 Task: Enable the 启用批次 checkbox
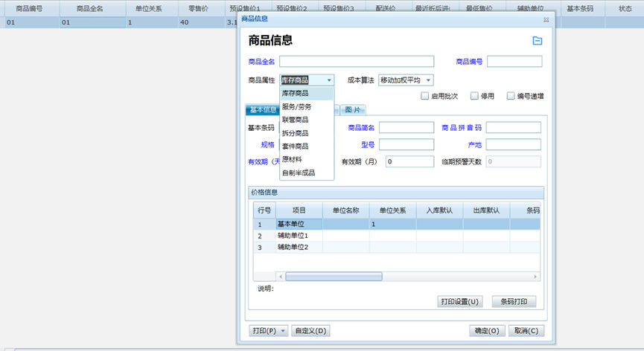pyautogui.click(x=424, y=96)
